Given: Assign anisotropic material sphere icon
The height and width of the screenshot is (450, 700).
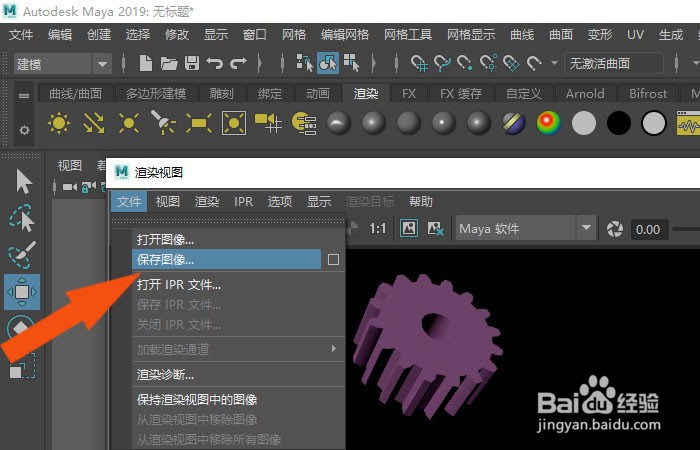Looking at the screenshot, I should tap(339, 123).
